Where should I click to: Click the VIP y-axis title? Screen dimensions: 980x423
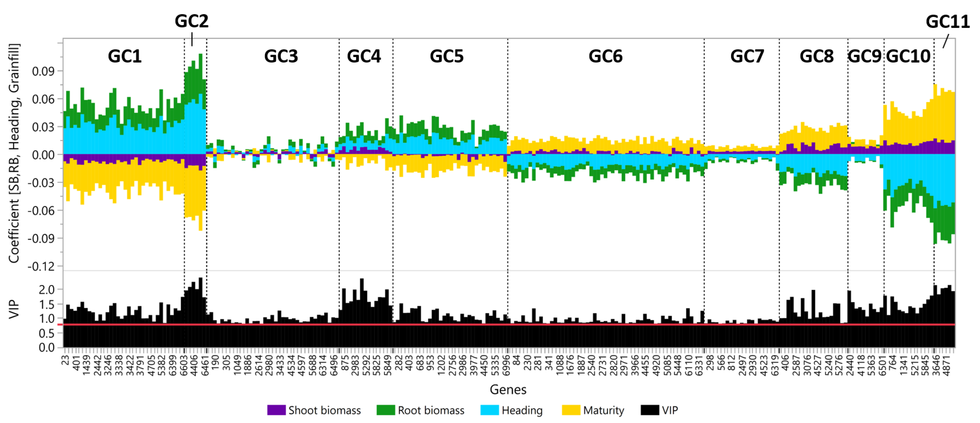pos(14,309)
